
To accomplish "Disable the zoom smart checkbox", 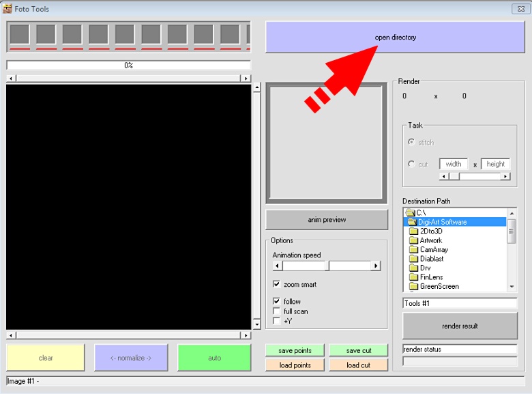I will coord(277,284).
